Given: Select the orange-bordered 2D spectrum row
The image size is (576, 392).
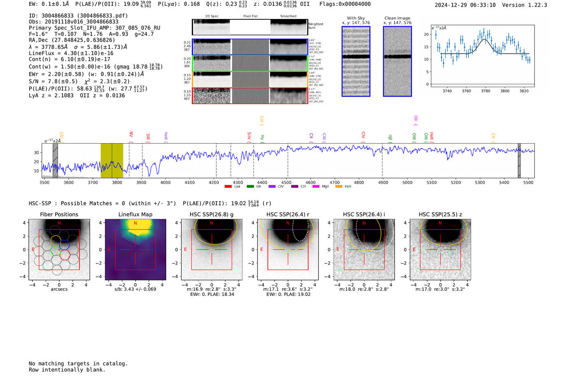Looking at the screenshot, I should (x=250, y=79).
